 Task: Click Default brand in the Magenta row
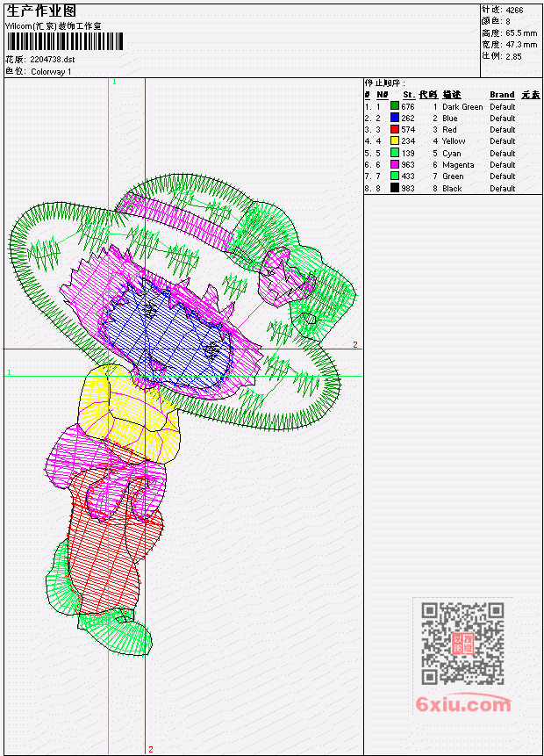(x=503, y=165)
